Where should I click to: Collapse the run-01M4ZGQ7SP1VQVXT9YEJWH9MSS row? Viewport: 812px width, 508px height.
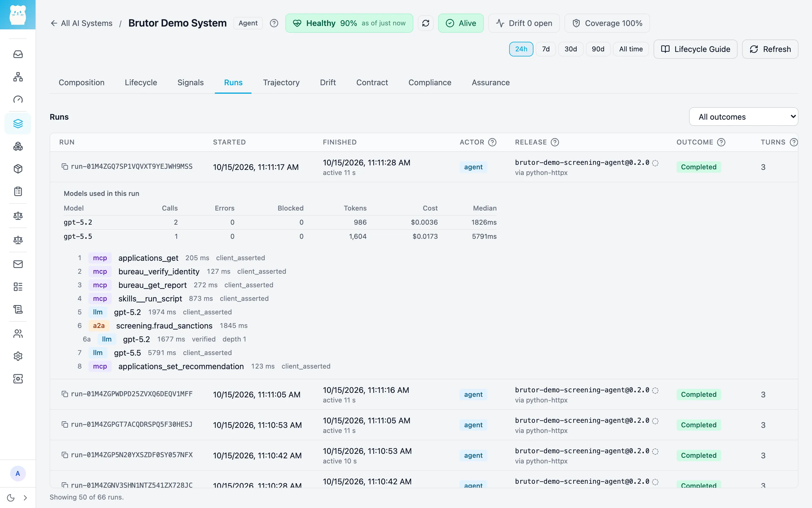[424, 167]
